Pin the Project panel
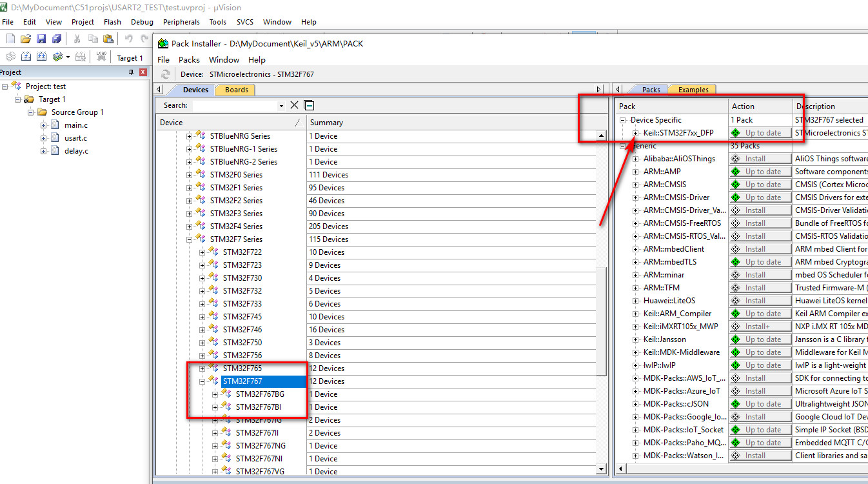This screenshot has height=484, width=868. [132, 72]
